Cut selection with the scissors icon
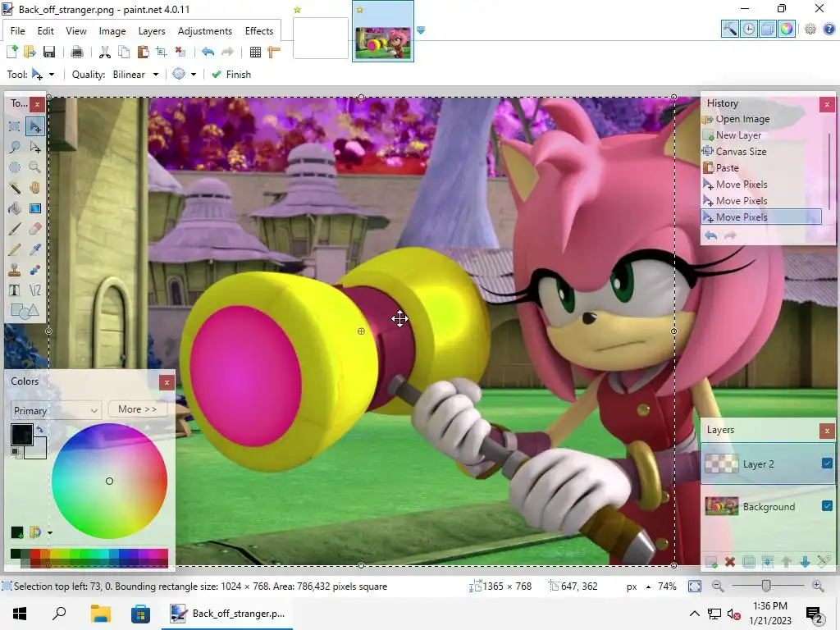 pyautogui.click(x=105, y=52)
